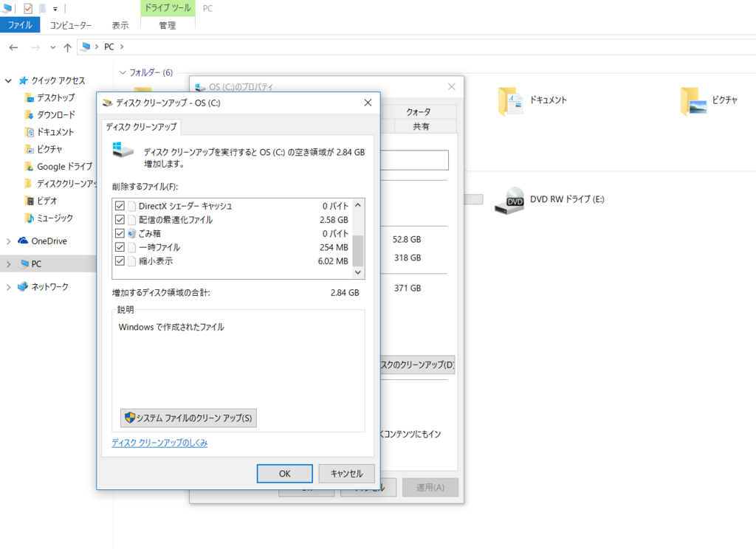Click the 254 MB size value
This screenshot has width=756, height=549.
coord(334,247)
